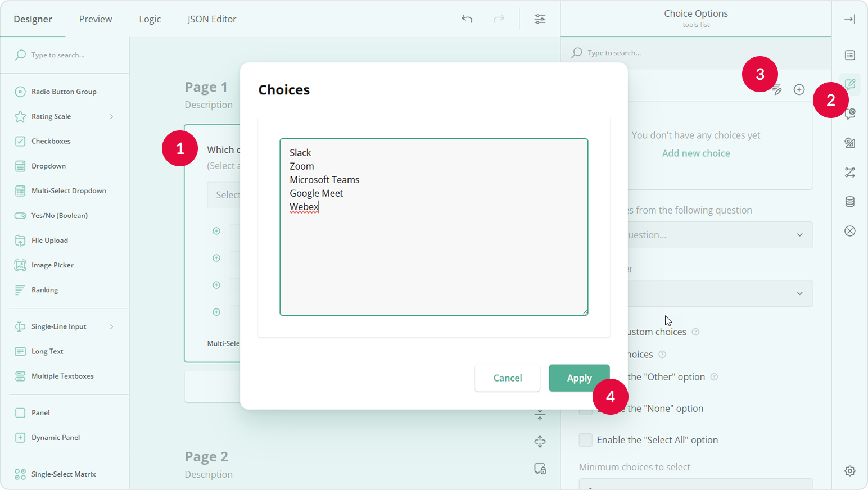Viewport: 868px width, 490px height.
Task: Open the Data category database icon
Action: (x=849, y=201)
